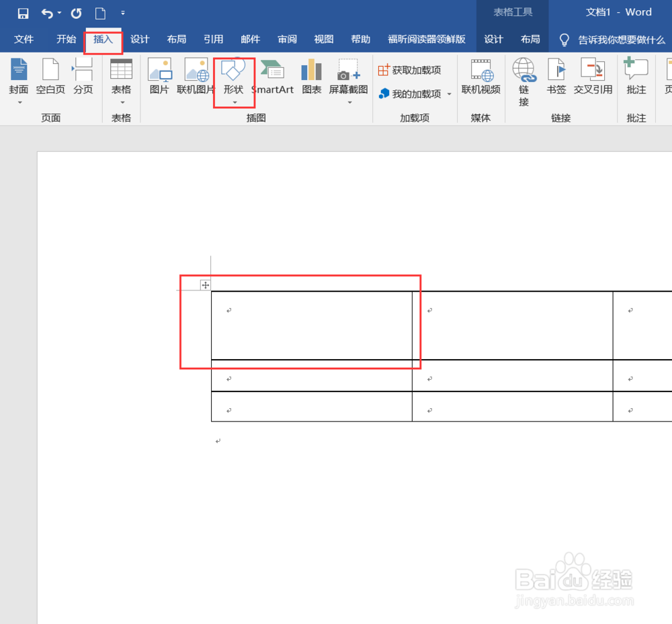Insert a blank page (空白页)

(50, 76)
